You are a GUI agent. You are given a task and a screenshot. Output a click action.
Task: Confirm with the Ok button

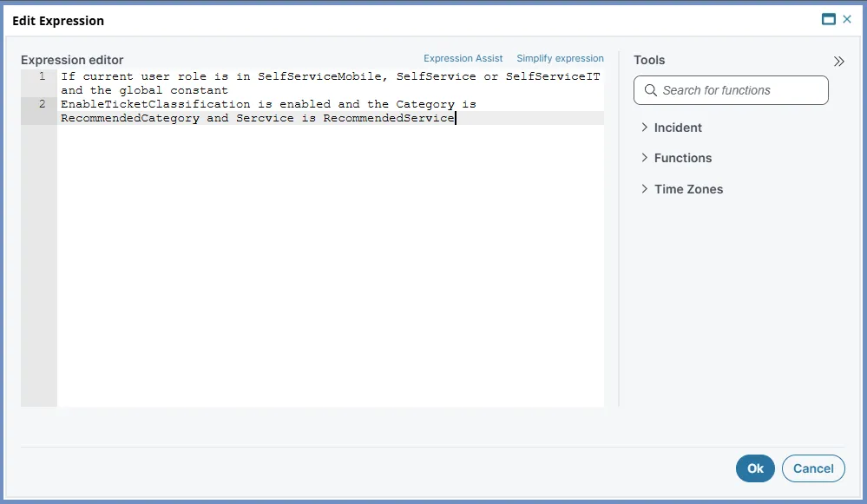coord(755,468)
